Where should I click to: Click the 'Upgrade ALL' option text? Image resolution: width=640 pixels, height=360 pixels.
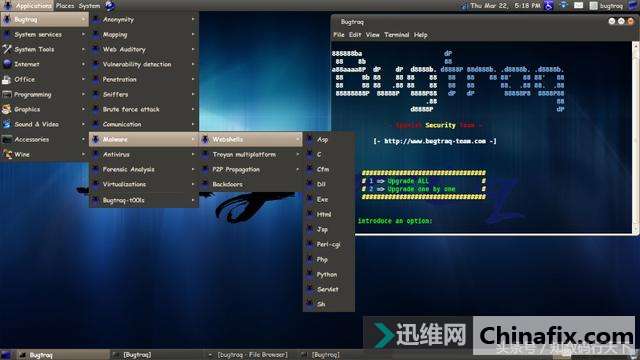point(408,181)
